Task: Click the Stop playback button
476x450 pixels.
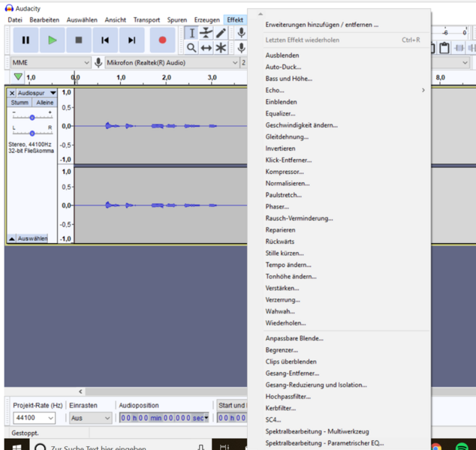Action: coord(79,40)
